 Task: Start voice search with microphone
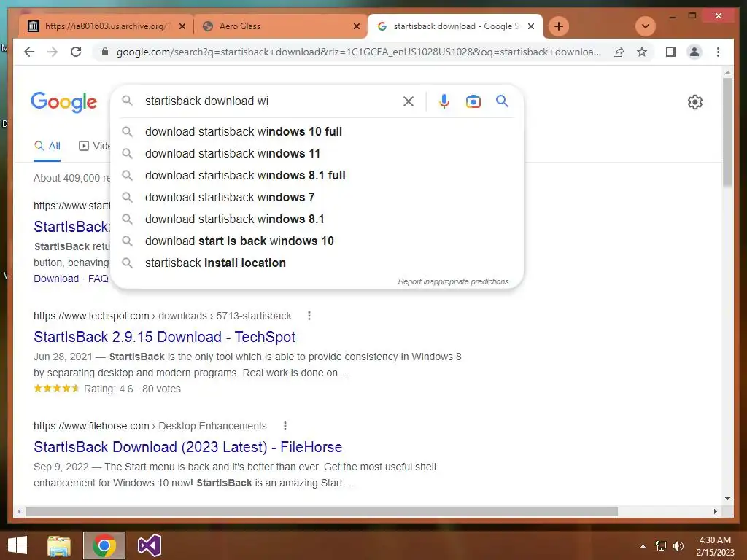444,101
